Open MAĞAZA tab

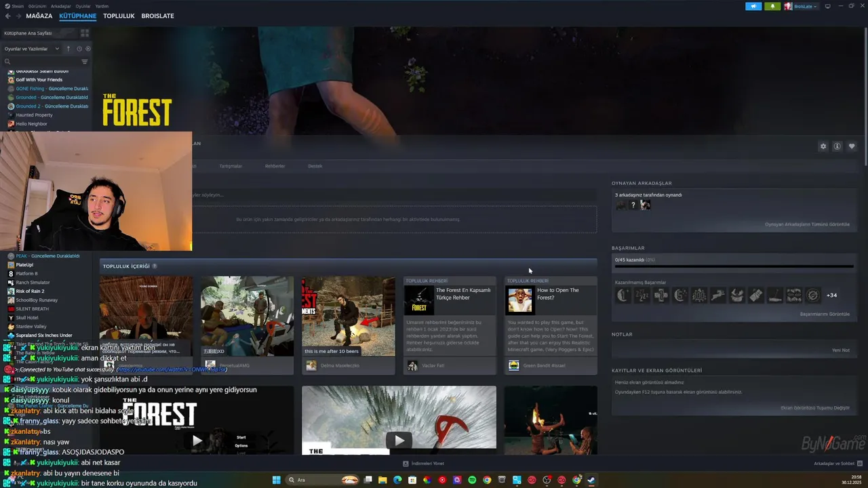tap(39, 16)
